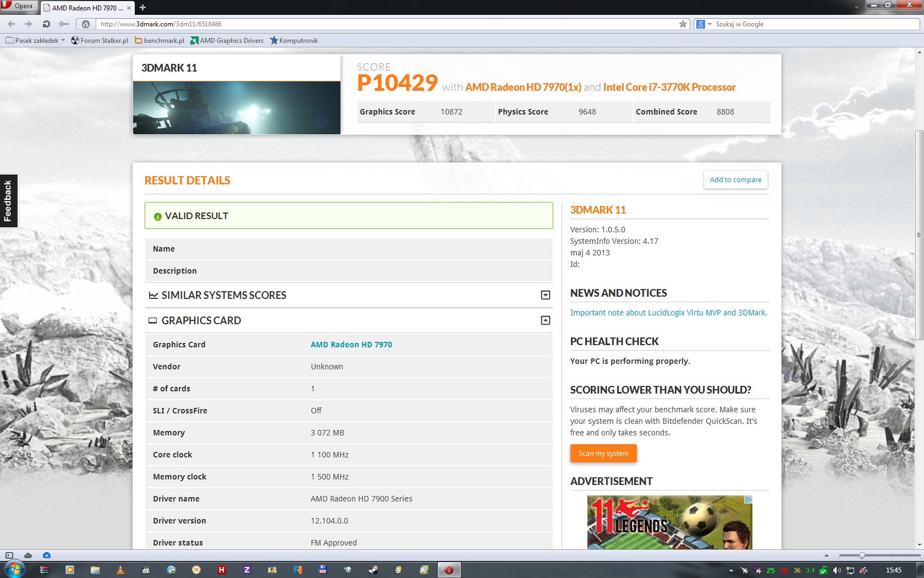
Task: Toggle the Opera panels button in status bar
Action: click(x=9, y=555)
